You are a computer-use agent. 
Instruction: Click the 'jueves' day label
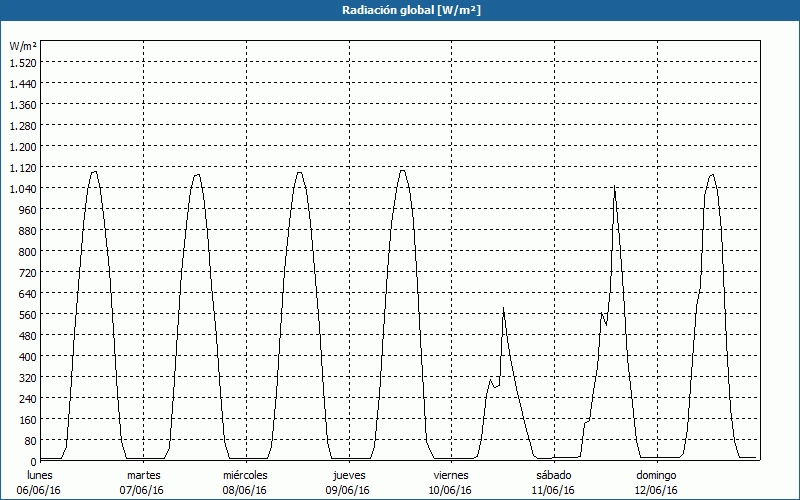[x=349, y=475]
